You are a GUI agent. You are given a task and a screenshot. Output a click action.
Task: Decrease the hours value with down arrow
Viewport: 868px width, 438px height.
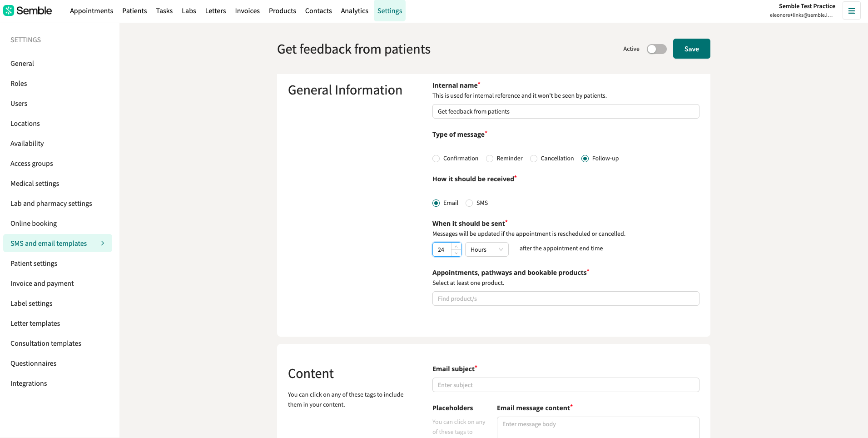[456, 253]
